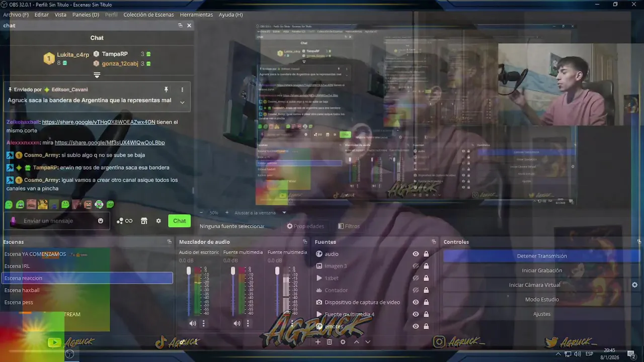Toggle lock on emotes source
644x362 pixels.
[426, 326]
